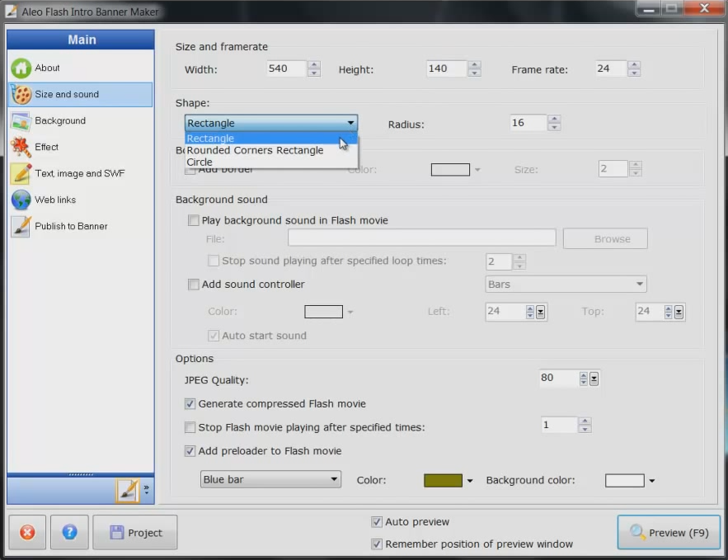Screen dimensions: 728x560
Task: Click the sound controller color swatch
Action: coord(324,312)
